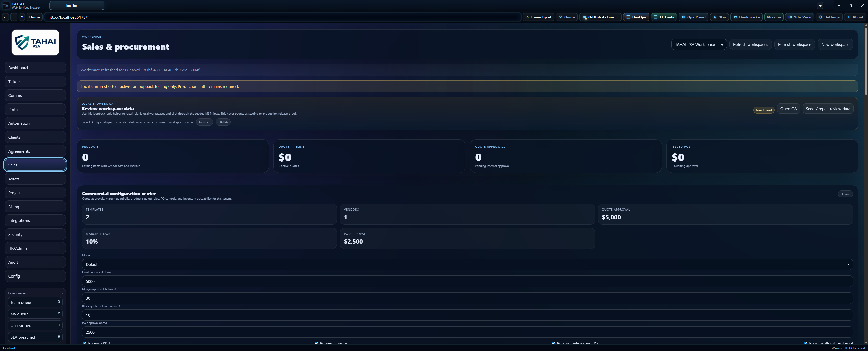
Task: Click the Open QA button
Action: pos(788,109)
